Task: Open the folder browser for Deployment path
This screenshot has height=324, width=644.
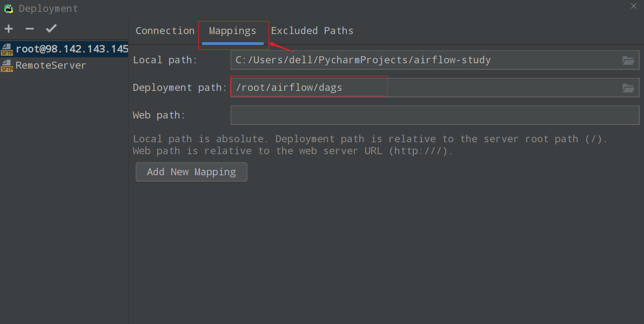Action: pyautogui.click(x=628, y=88)
